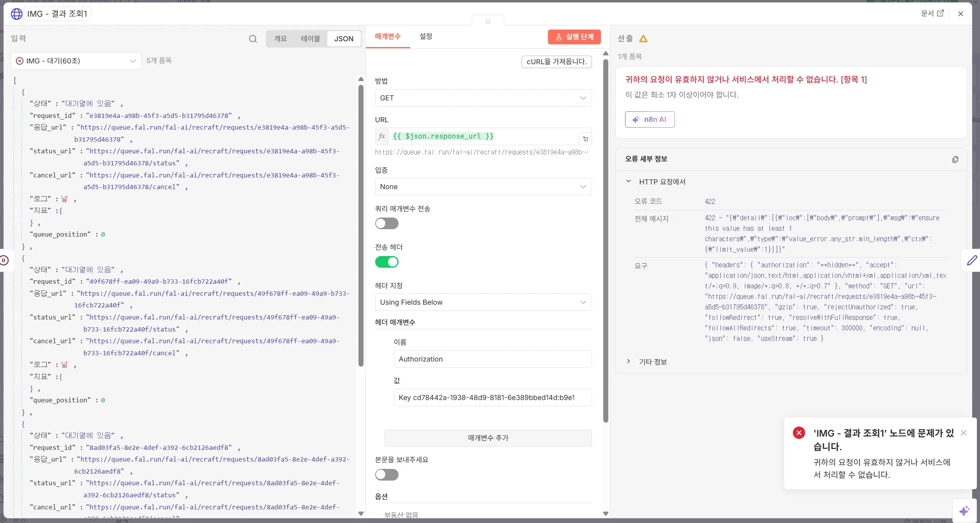This screenshot has width=980, height=523.
Task: Copy error details using the copy icon
Action: pyautogui.click(x=955, y=159)
